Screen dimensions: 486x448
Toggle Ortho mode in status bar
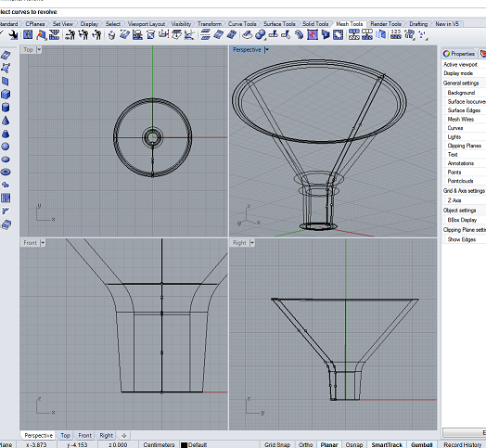click(x=306, y=444)
